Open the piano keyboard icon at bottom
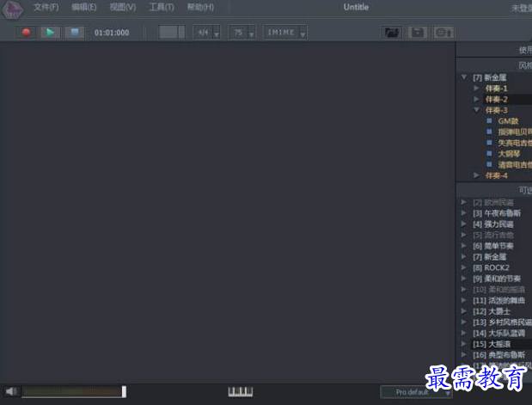Viewport: 532px width, 405px height. click(x=240, y=392)
